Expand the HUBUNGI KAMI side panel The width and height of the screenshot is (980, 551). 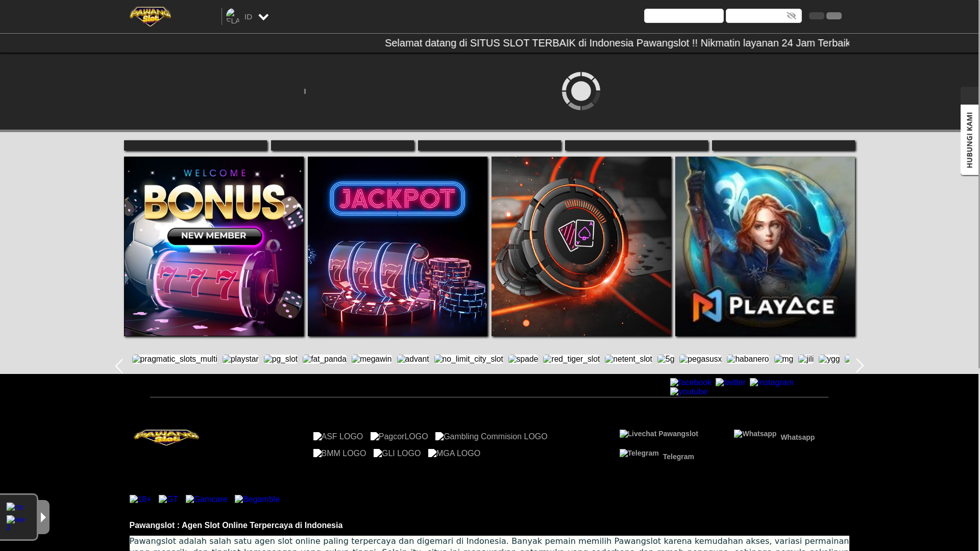(x=969, y=140)
